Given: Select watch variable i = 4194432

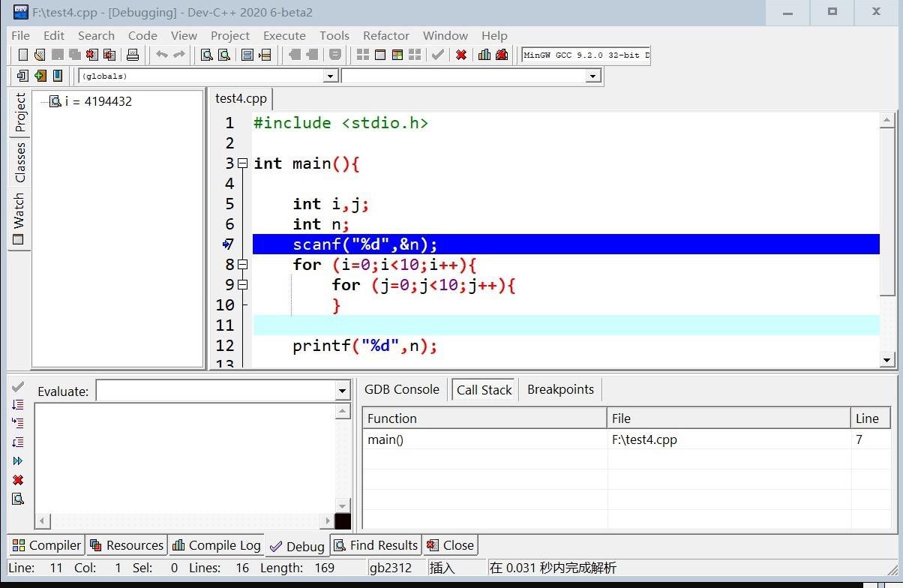Looking at the screenshot, I should (x=97, y=101).
